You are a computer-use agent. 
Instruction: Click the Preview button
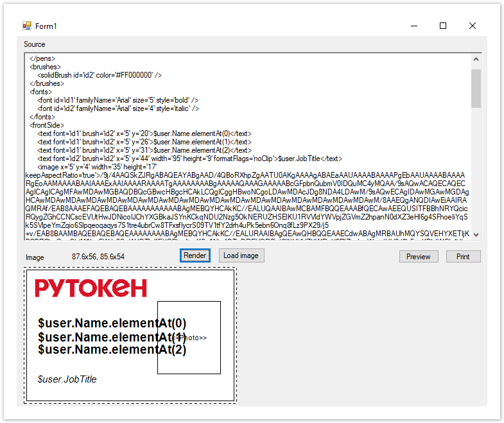point(418,257)
